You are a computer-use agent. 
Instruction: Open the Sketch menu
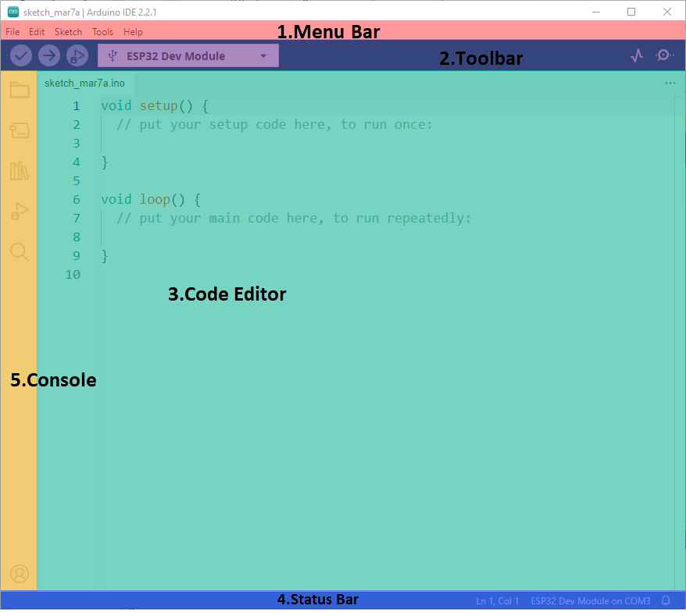tap(68, 32)
